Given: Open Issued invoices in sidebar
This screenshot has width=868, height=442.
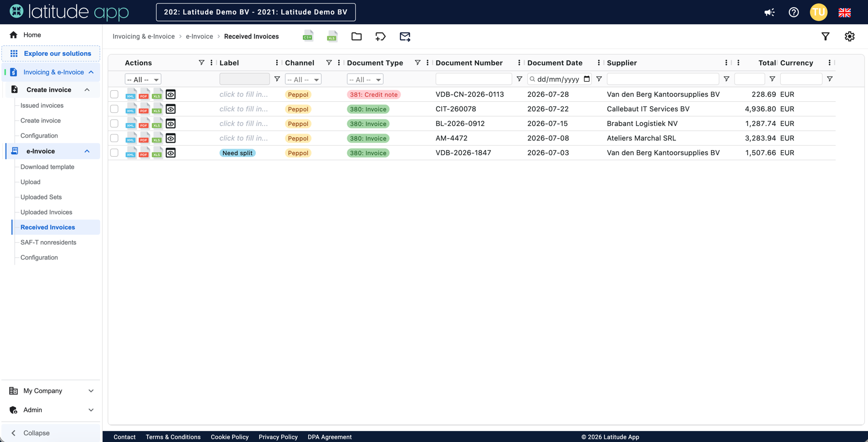Looking at the screenshot, I should coord(42,105).
